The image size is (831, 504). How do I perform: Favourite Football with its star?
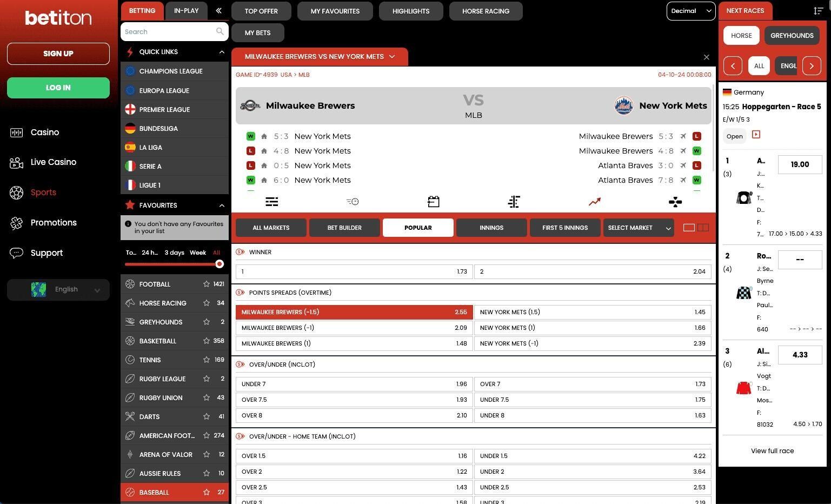click(x=206, y=284)
